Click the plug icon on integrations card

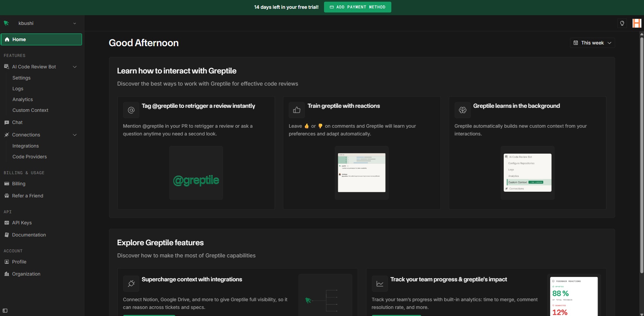(x=131, y=284)
